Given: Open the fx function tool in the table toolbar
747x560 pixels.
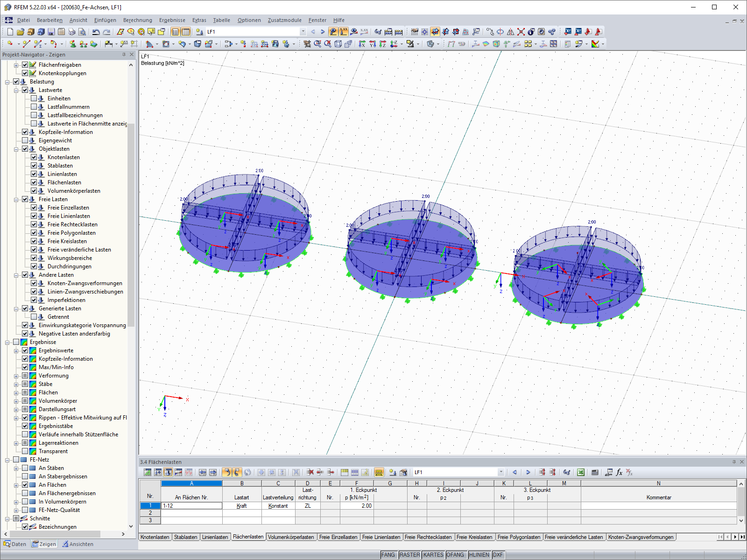Looking at the screenshot, I should 619,472.
